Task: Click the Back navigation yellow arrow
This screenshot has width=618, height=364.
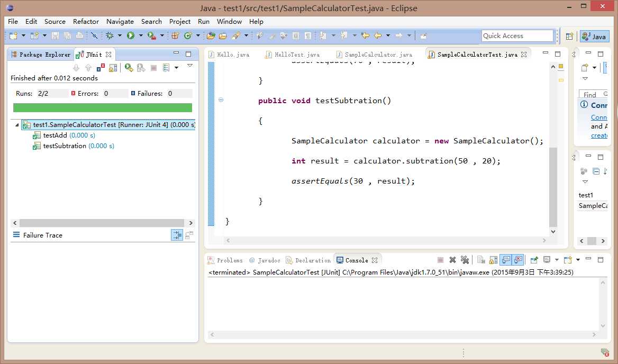Action: (x=378, y=36)
